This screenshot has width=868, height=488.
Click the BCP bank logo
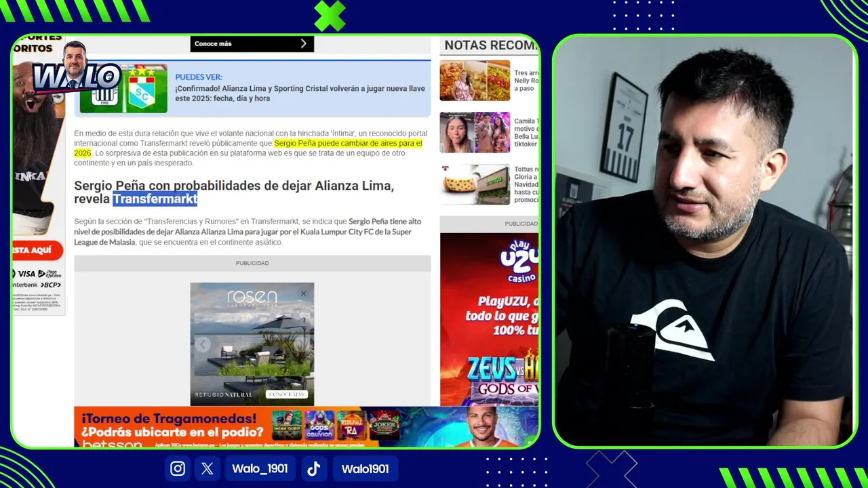pyautogui.click(x=51, y=285)
